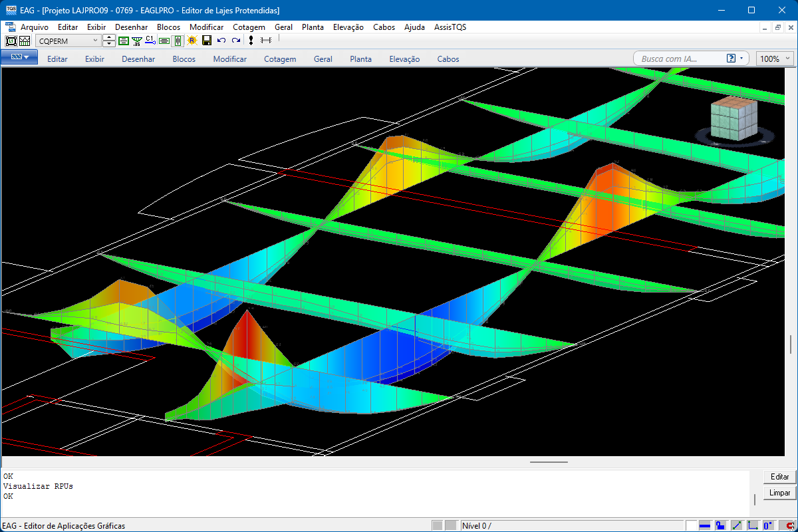Toggle the orthogonal axes icon in status bar
The width and height of the screenshot is (798, 532).
[x=753, y=525]
